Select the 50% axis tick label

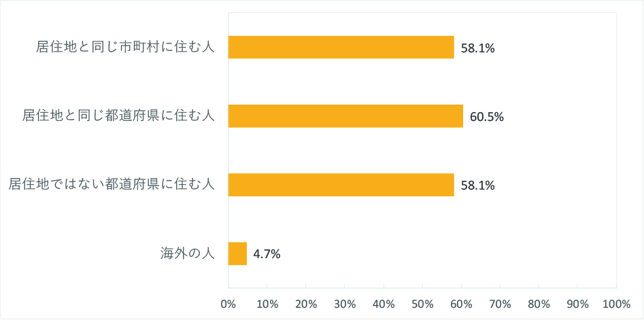click(422, 302)
